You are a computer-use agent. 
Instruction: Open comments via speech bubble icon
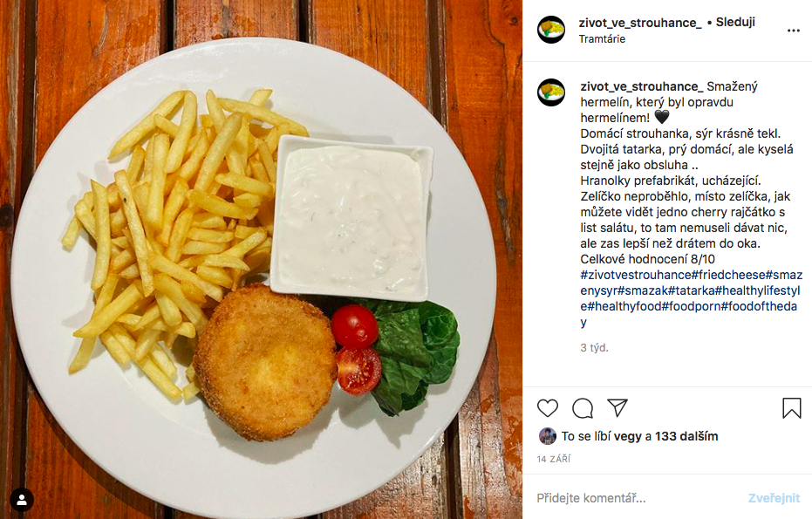(x=583, y=408)
